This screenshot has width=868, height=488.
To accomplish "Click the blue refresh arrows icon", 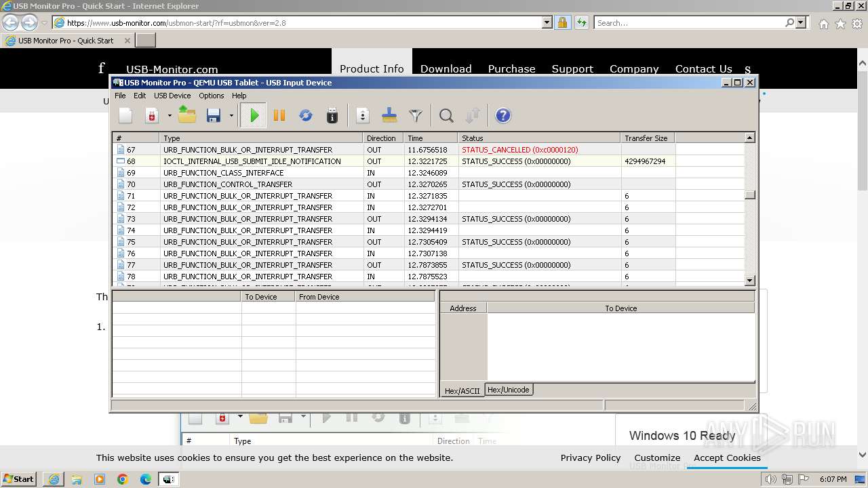I will click(x=306, y=116).
